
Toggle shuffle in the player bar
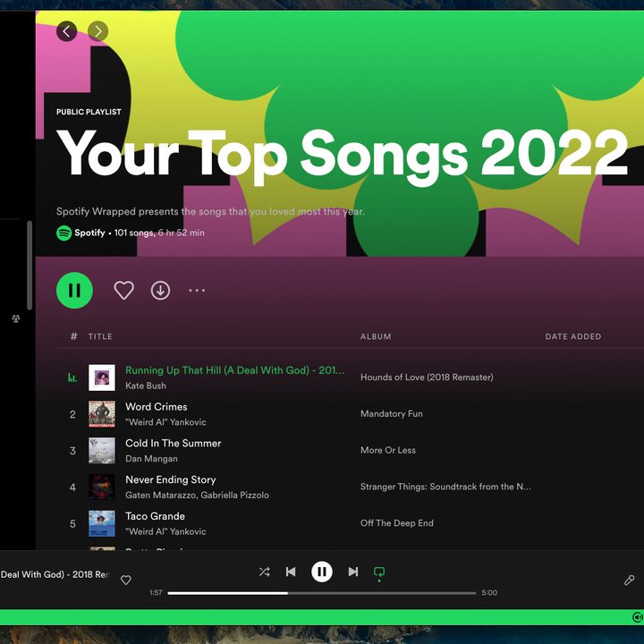pyautogui.click(x=264, y=572)
